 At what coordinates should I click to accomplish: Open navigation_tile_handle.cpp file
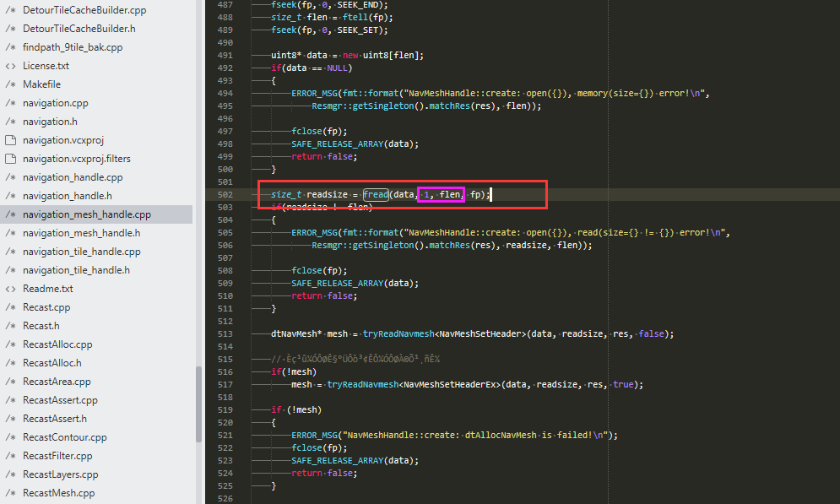point(81,252)
